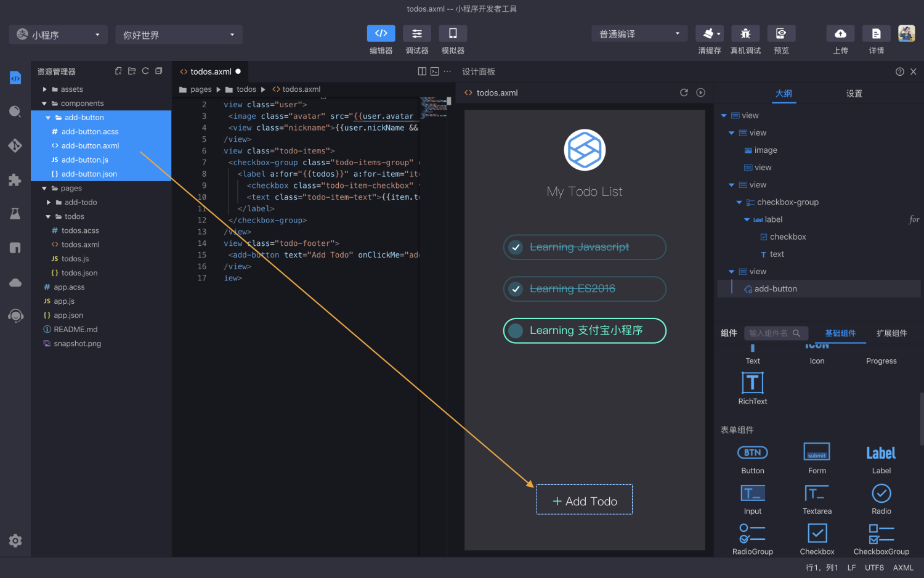Pick the RichText component
924x578 pixels.
tap(752, 389)
